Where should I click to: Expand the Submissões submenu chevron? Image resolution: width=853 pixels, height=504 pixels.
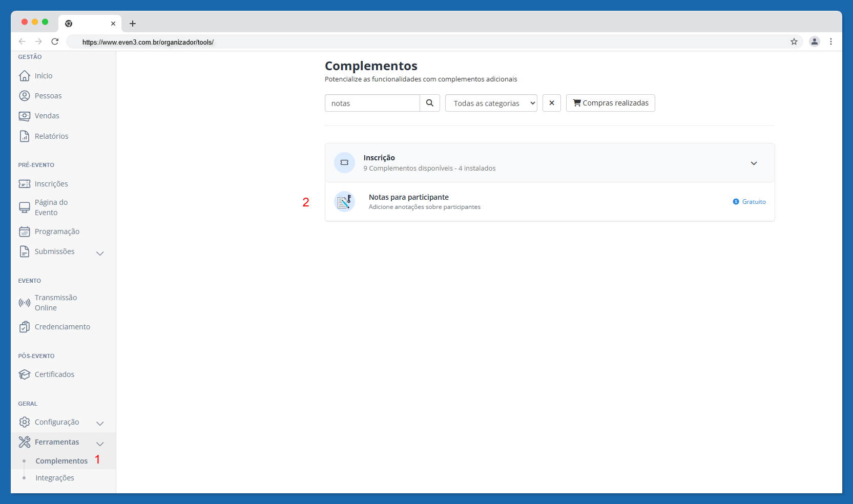click(100, 253)
